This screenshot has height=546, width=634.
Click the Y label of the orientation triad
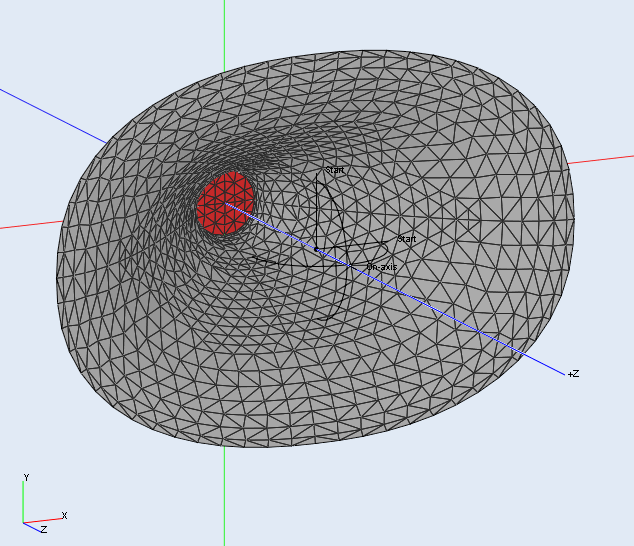click(x=26, y=478)
